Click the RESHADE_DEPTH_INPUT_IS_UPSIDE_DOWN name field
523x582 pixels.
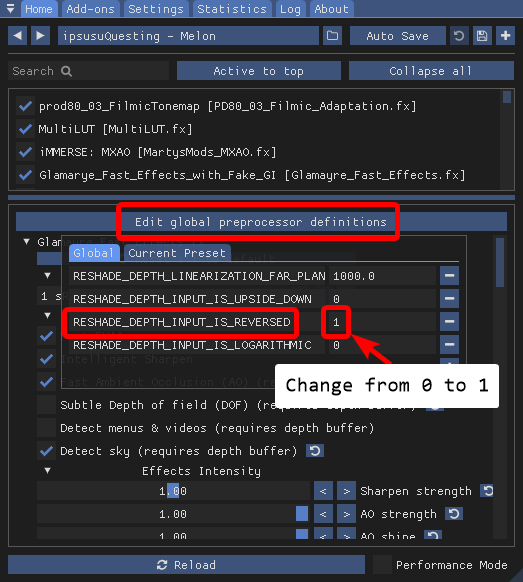point(197,299)
